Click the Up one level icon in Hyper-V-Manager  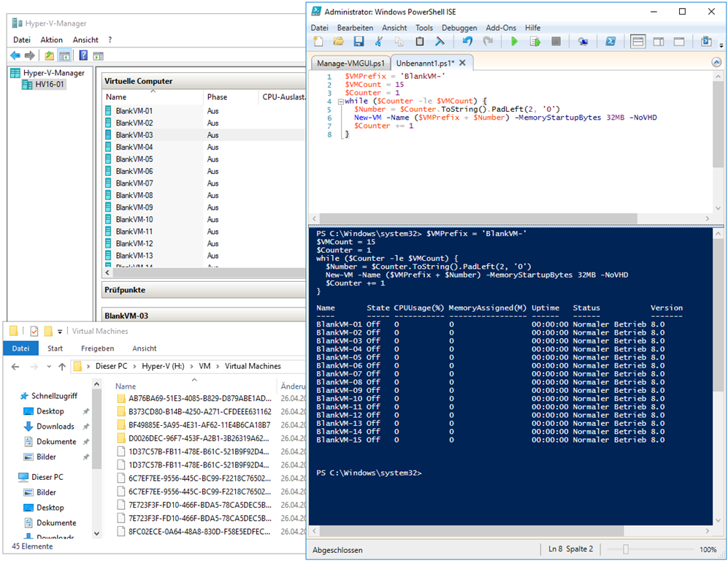coord(49,56)
